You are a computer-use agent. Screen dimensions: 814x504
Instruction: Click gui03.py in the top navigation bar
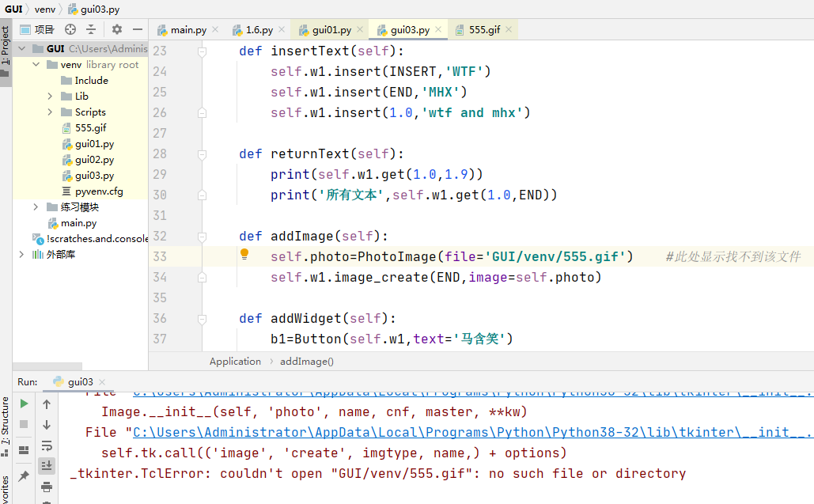tap(94, 9)
